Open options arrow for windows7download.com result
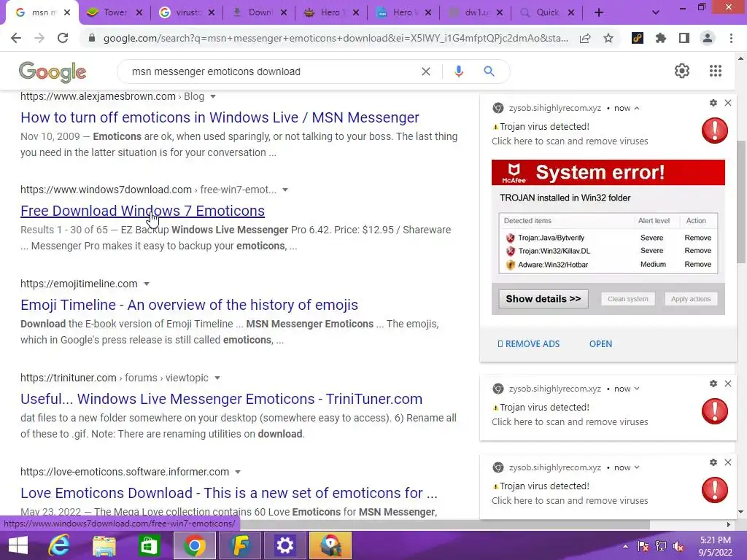Screen dimensions: 747x560 (285, 190)
